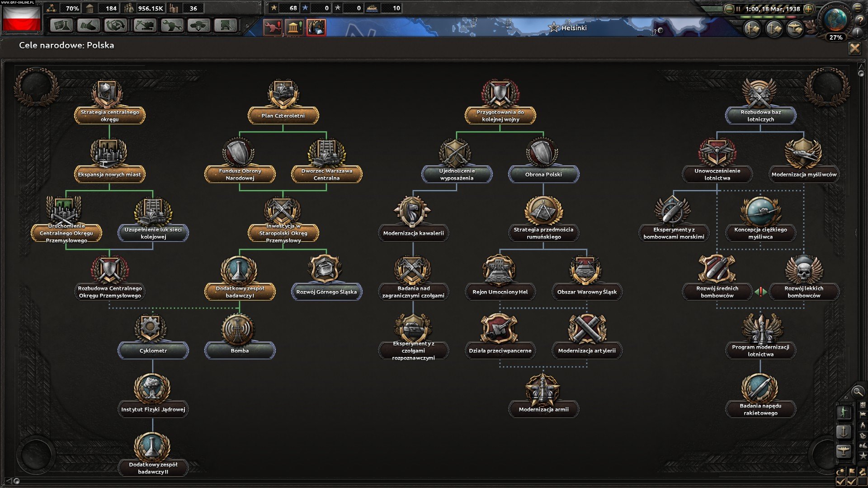
Task: Increase game speed with plus button
Action: click(809, 9)
